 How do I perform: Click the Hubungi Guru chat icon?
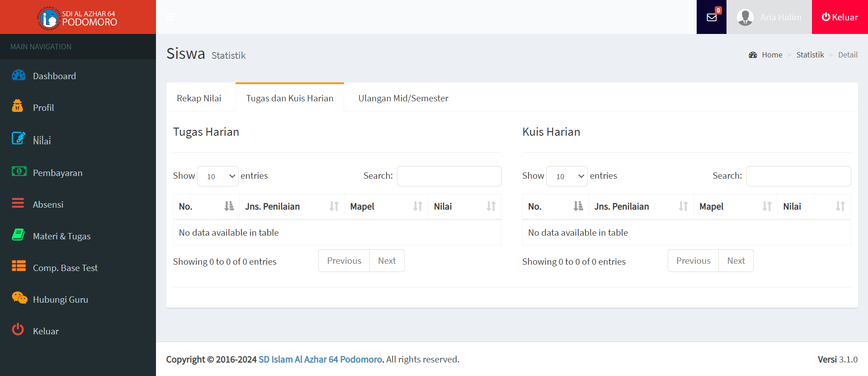point(19,298)
